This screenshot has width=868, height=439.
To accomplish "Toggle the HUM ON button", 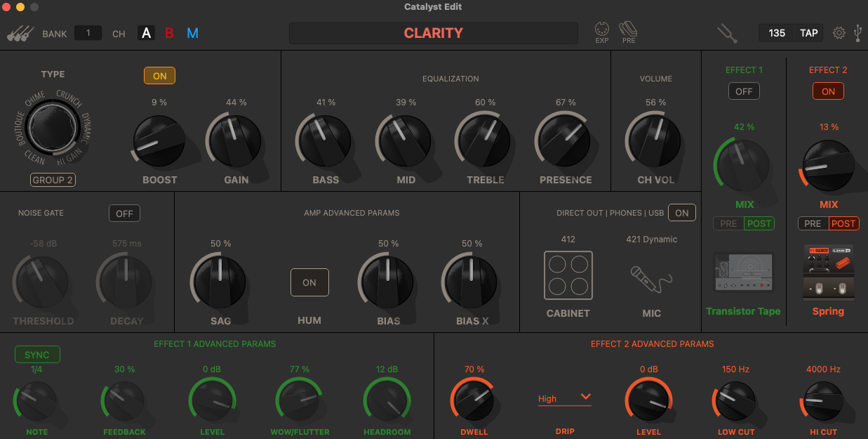I will (309, 282).
